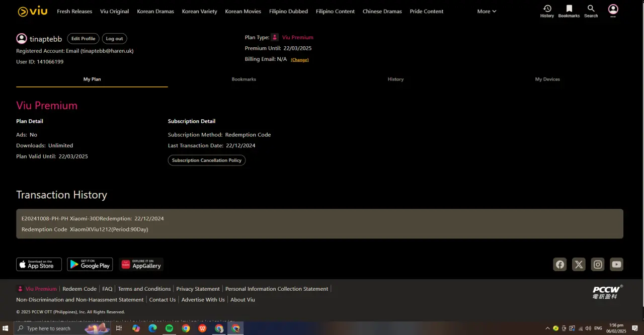Select the User ID 141066199 text
644x335 pixels.
40,62
